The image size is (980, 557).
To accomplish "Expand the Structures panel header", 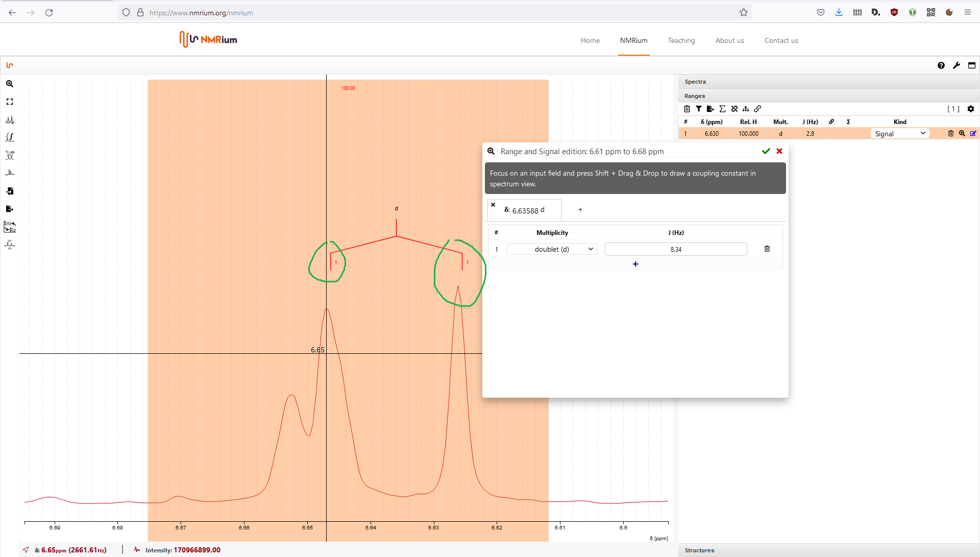I will tap(829, 550).
